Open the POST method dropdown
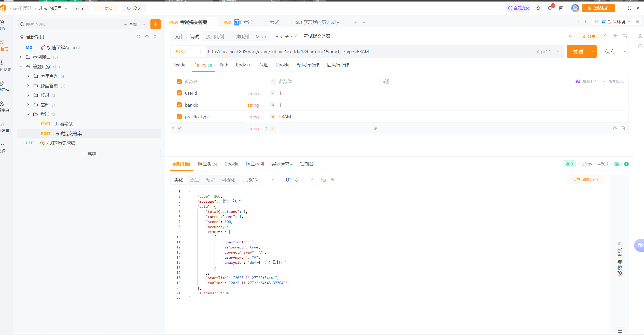Image resolution: width=644 pixels, height=335 pixels. [188, 52]
